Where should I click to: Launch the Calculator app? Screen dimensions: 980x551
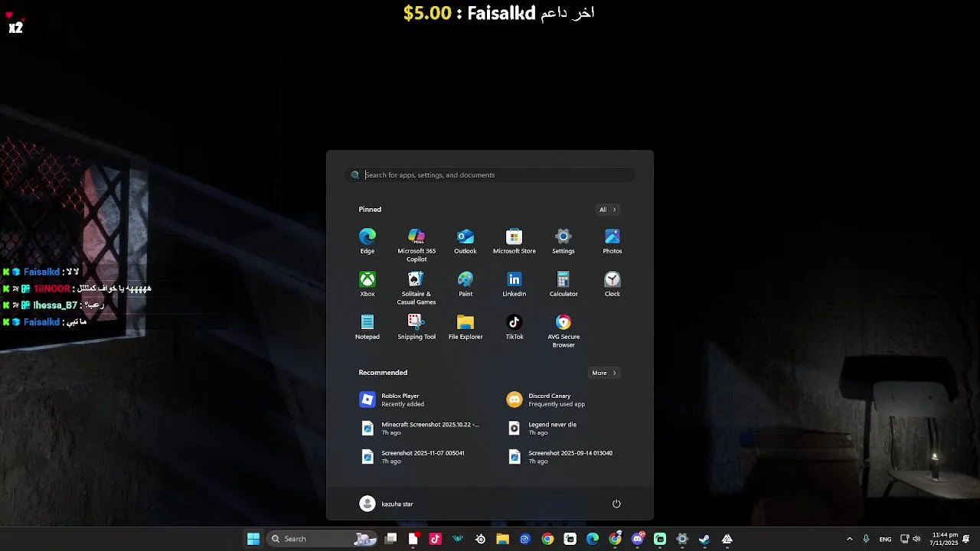[563, 284]
